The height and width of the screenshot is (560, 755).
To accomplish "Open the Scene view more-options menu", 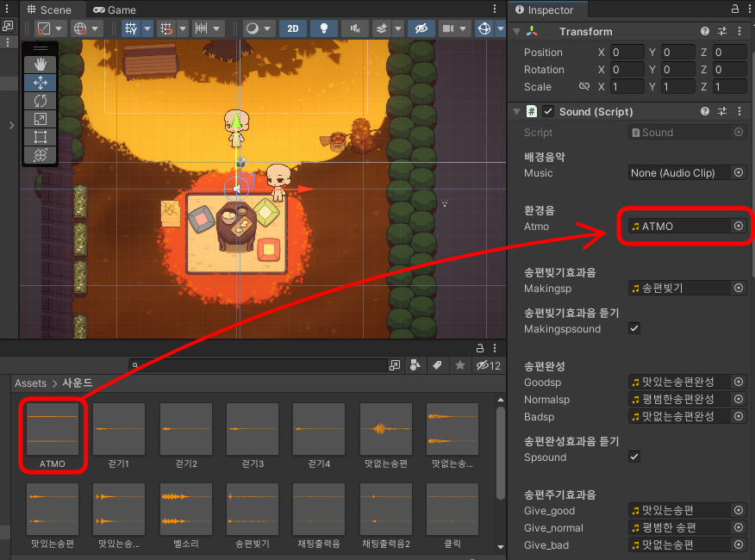I will point(495,9).
